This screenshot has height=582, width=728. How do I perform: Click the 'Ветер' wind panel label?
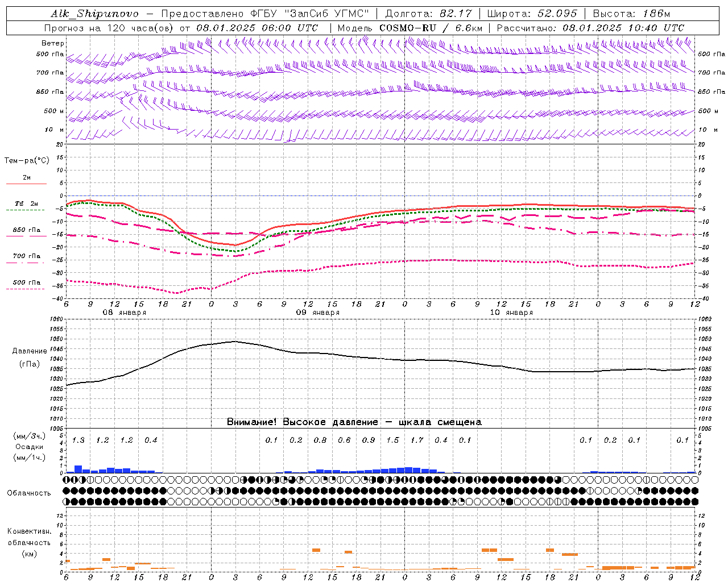[53, 43]
